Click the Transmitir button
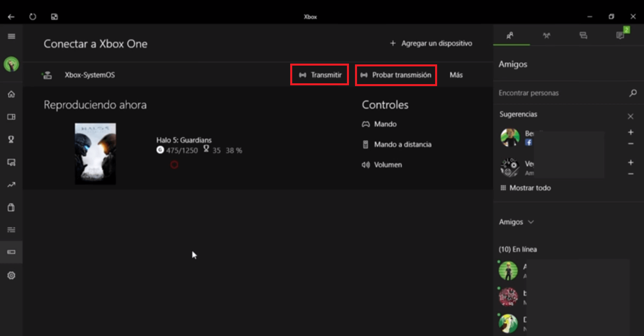 (x=320, y=75)
